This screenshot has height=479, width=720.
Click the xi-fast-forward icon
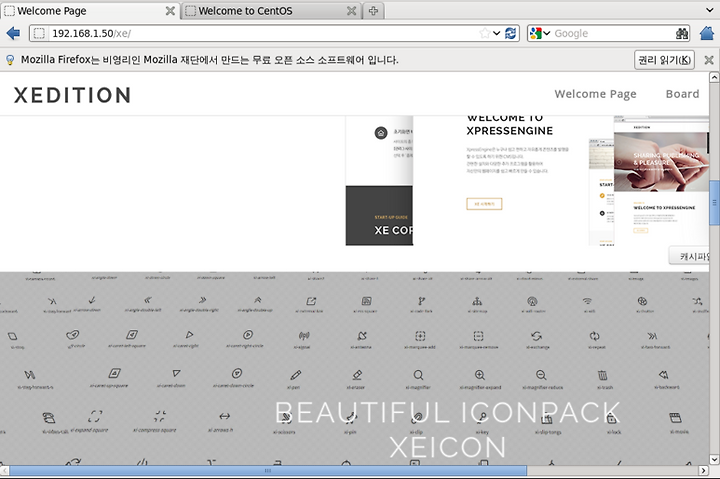pos(652,336)
